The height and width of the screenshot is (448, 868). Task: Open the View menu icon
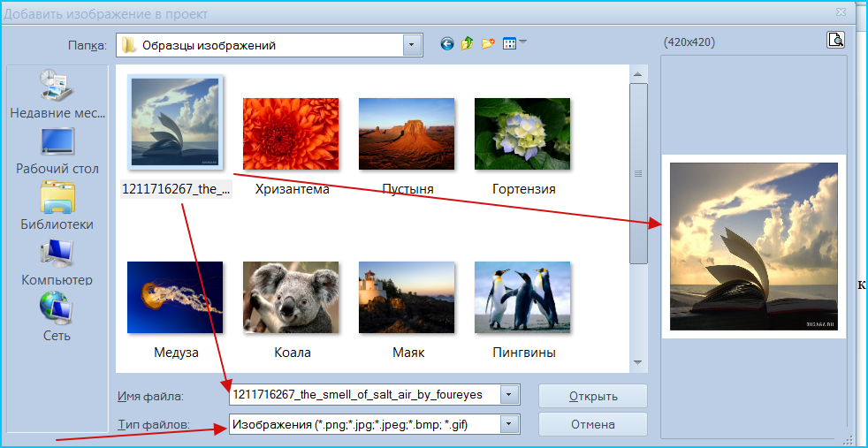[514, 44]
